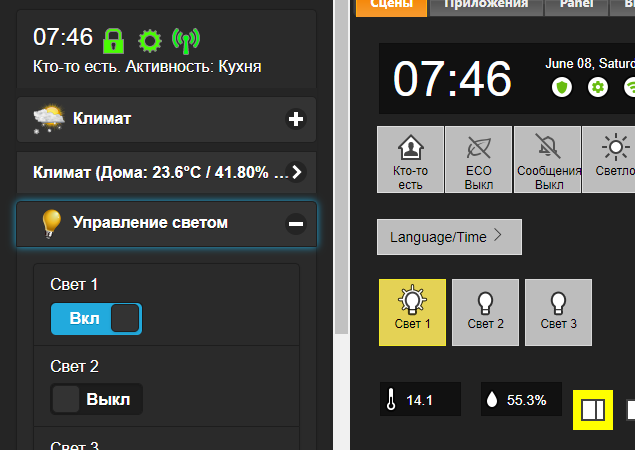635x450 pixels.
Task: Click the thermometer icon next to 14.1
Action: click(391, 399)
